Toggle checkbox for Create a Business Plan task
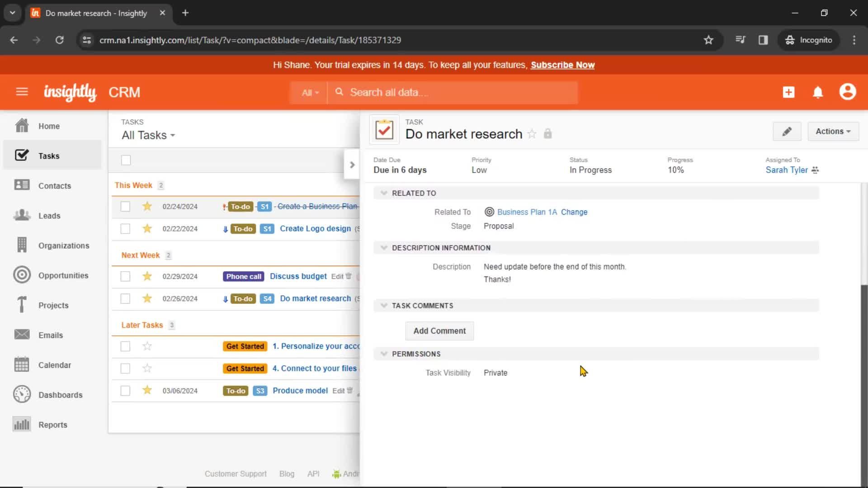Screen dimensions: 868x488 [125, 206]
